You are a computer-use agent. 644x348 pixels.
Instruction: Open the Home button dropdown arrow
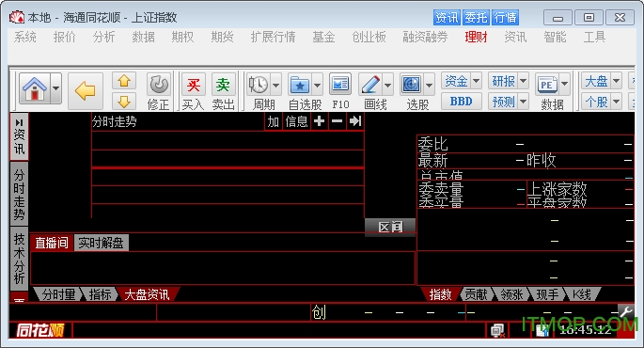point(55,88)
